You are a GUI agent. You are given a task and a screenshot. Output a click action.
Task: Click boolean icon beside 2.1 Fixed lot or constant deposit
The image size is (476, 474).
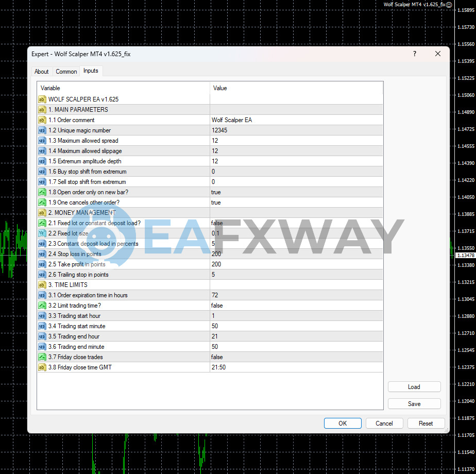point(42,223)
